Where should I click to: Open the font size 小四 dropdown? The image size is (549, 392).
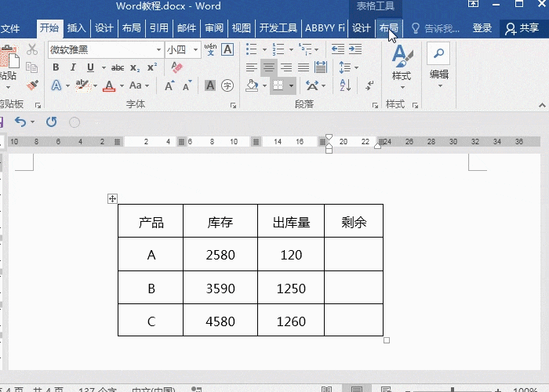pyautogui.click(x=196, y=49)
